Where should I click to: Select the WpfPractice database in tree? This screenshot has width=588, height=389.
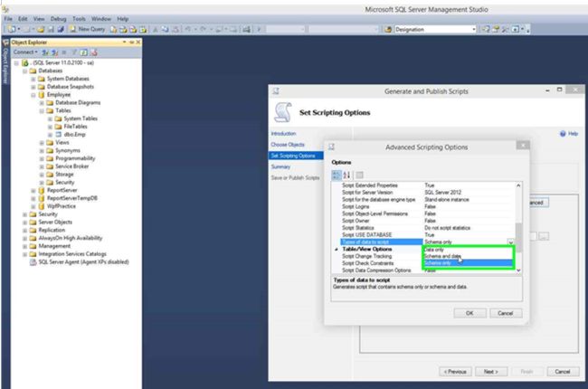coord(62,206)
